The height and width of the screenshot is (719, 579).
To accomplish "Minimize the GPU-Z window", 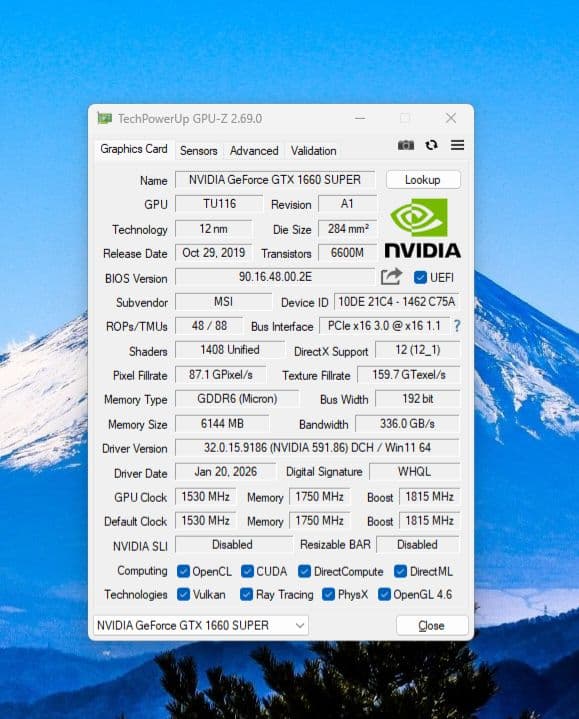I will 360,118.
